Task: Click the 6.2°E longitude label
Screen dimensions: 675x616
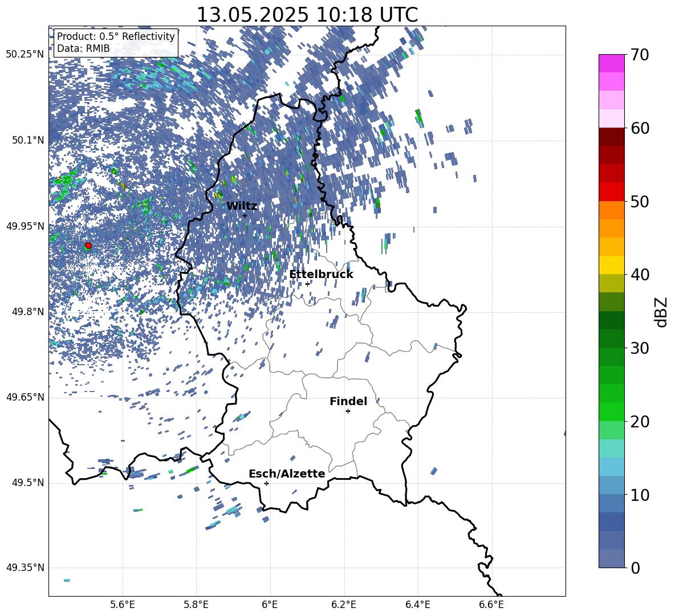Action: [x=344, y=605]
